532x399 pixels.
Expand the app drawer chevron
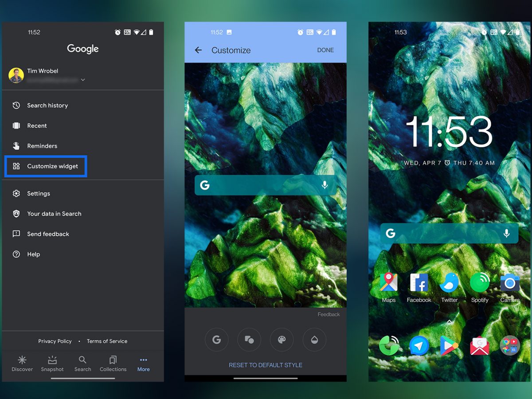point(449,321)
